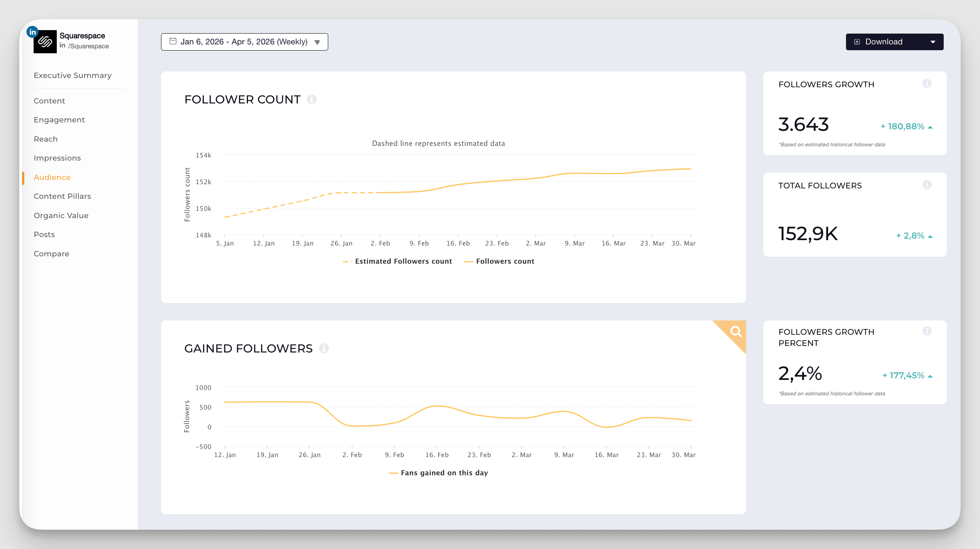Screen dimensions: 980x549
Task: Click the 152,9K total followers value
Action: 807,234
